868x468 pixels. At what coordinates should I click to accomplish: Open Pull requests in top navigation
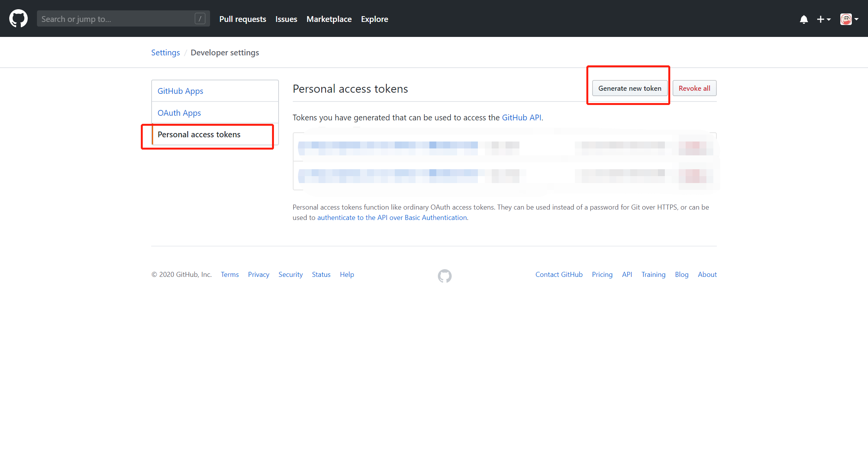point(242,19)
